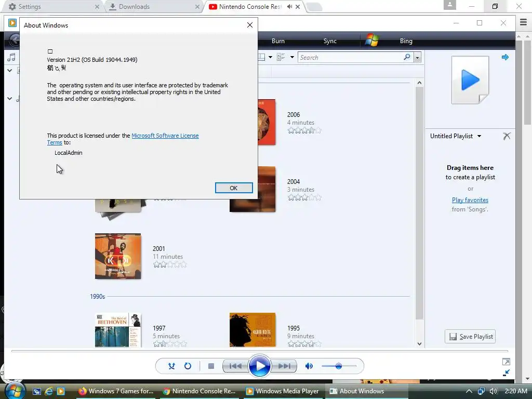Image resolution: width=532 pixels, height=399 pixels.
Task: Open the Burn tab in Media Player
Action: pos(278,41)
